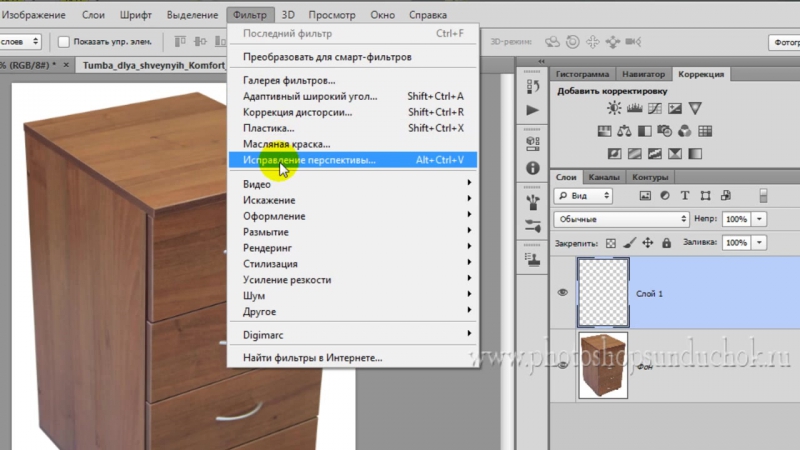Open the Непр opacity slider arrow

pos(759,219)
